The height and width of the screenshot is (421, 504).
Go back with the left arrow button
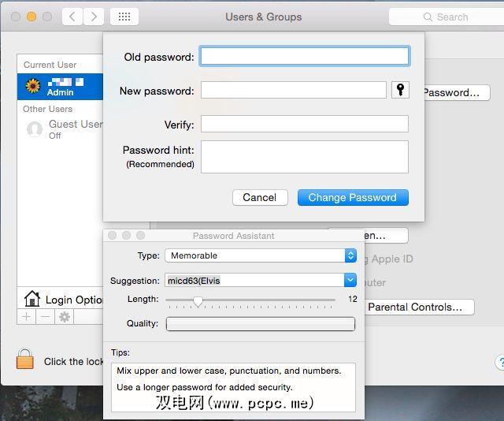tap(72, 17)
